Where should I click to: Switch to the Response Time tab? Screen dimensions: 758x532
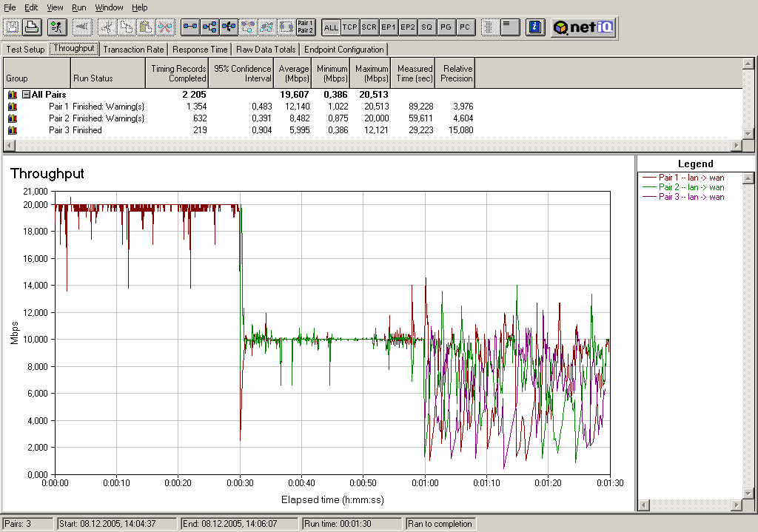pyautogui.click(x=200, y=50)
